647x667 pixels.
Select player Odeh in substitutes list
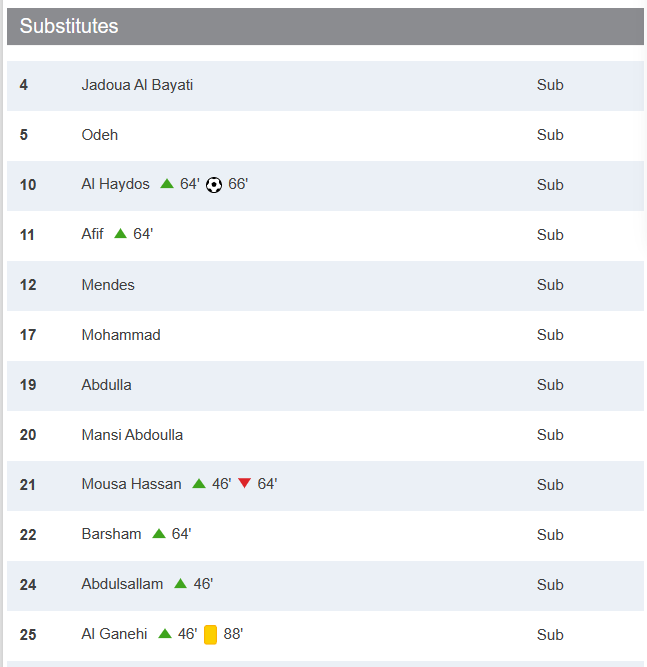99,135
